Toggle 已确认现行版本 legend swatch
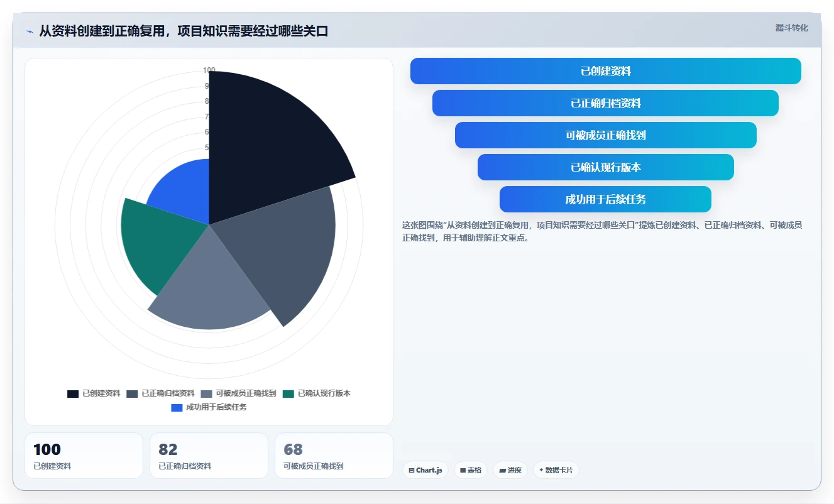834x504 pixels. (x=288, y=393)
